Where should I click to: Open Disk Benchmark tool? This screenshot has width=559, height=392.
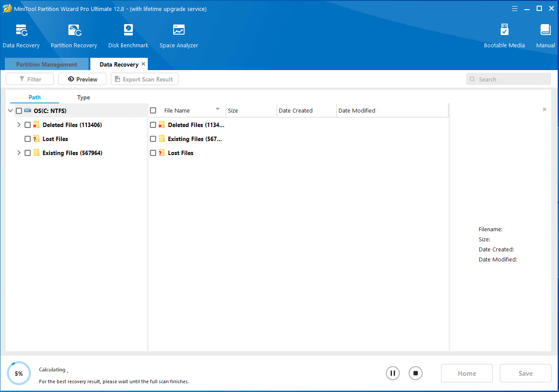pyautogui.click(x=128, y=30)
